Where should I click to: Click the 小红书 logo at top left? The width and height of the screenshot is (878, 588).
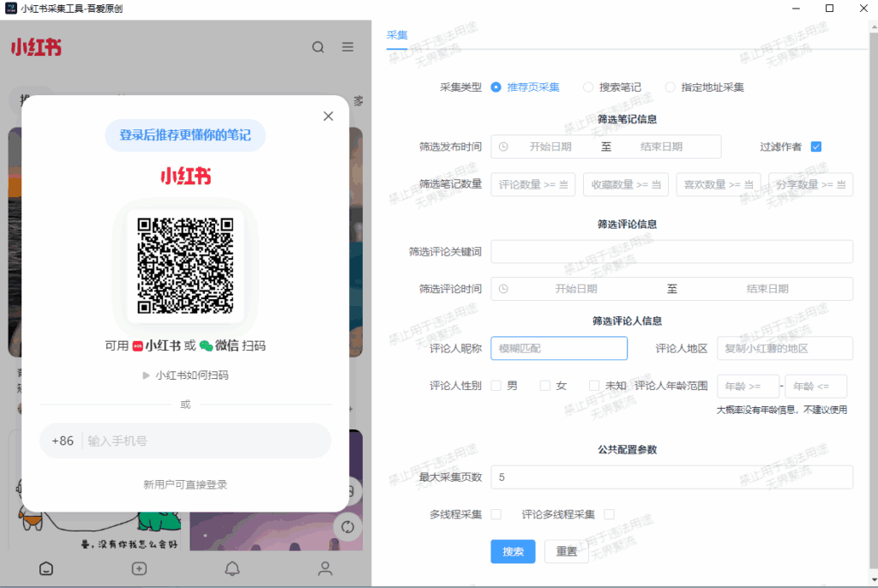(36, 47)
